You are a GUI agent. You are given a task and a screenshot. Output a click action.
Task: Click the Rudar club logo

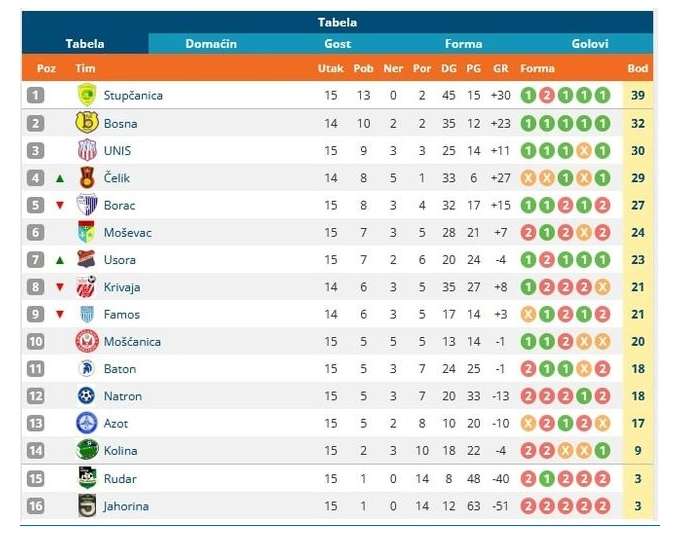(x=87, y=478)
